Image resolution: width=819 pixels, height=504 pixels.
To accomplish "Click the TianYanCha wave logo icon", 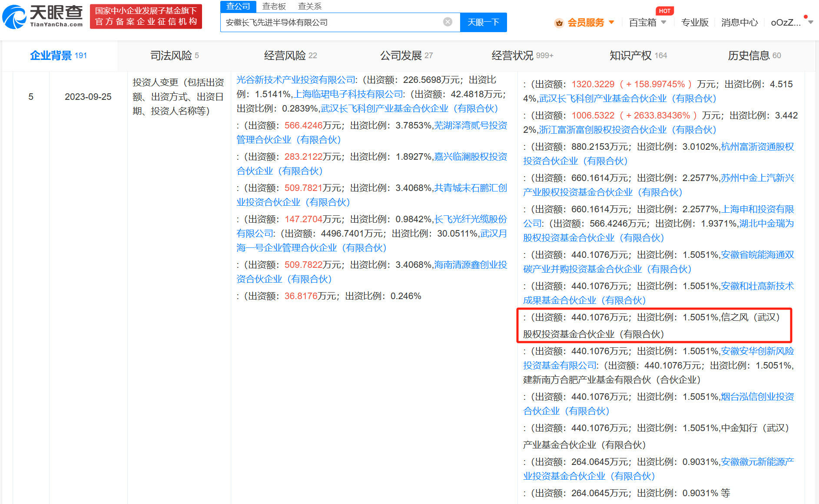I will [x=14, y=16].
